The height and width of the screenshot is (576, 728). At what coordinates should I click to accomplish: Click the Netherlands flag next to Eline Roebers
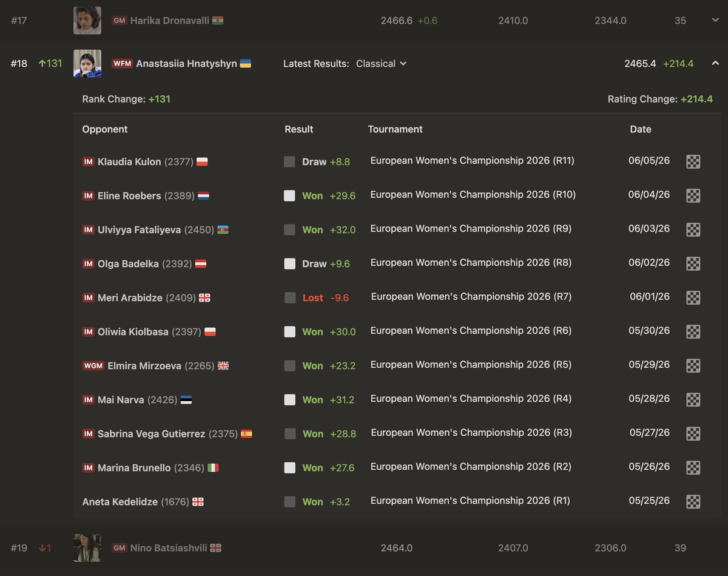tap(203, 196)
